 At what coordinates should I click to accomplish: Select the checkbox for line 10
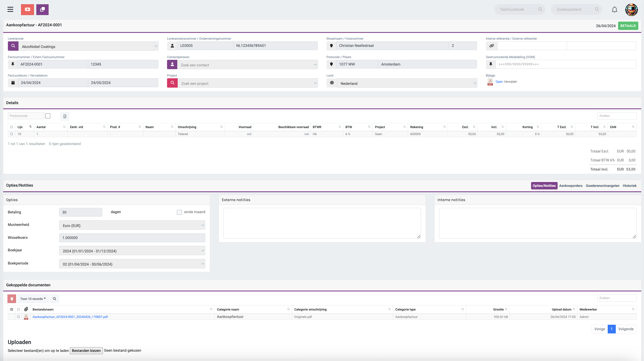point(11,134)
